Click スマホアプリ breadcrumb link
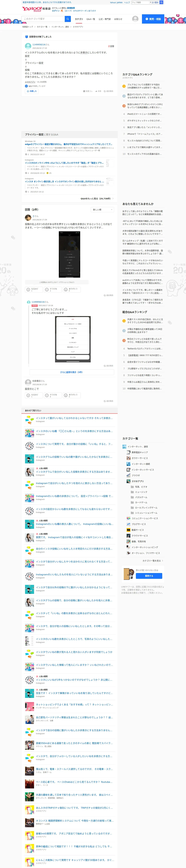 (78, 27)
